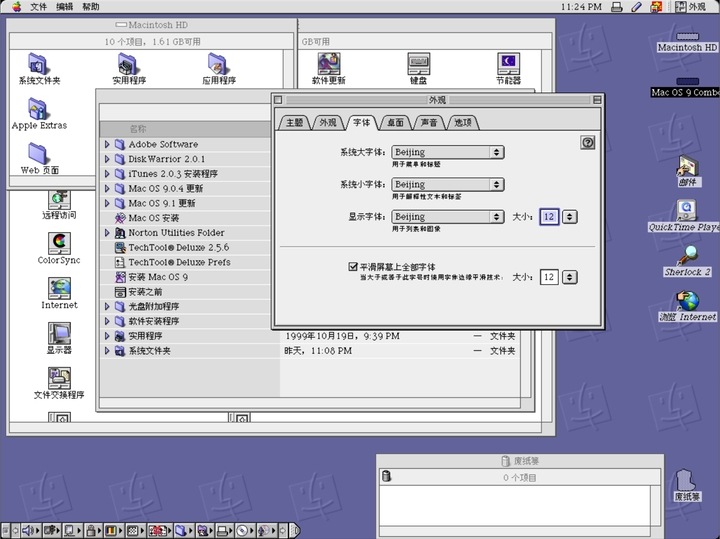Toggle 平滑屏幕上全部字体 checkbox
Image resolution: width=720 pixels, height=539 pixels.
click(353, 266)
